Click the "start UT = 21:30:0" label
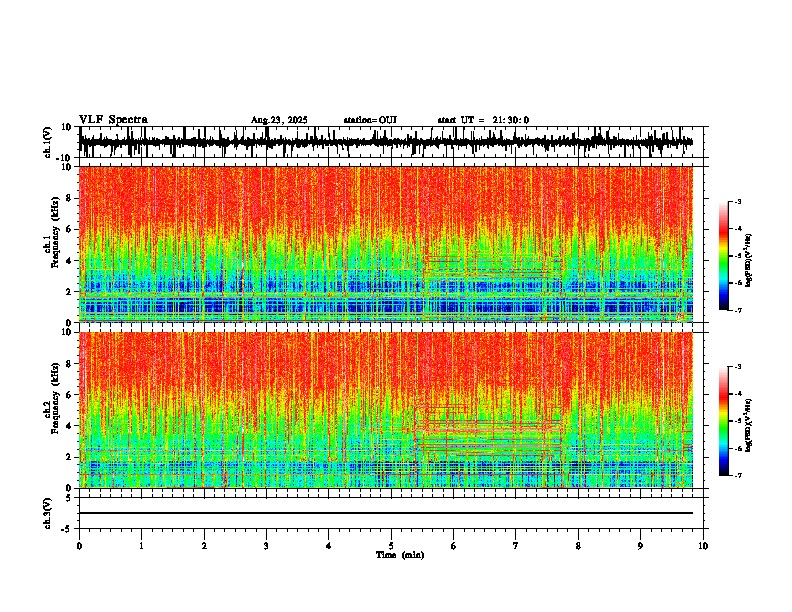The height and width of the screenshot is (612, 792). [x=483, y=120]
